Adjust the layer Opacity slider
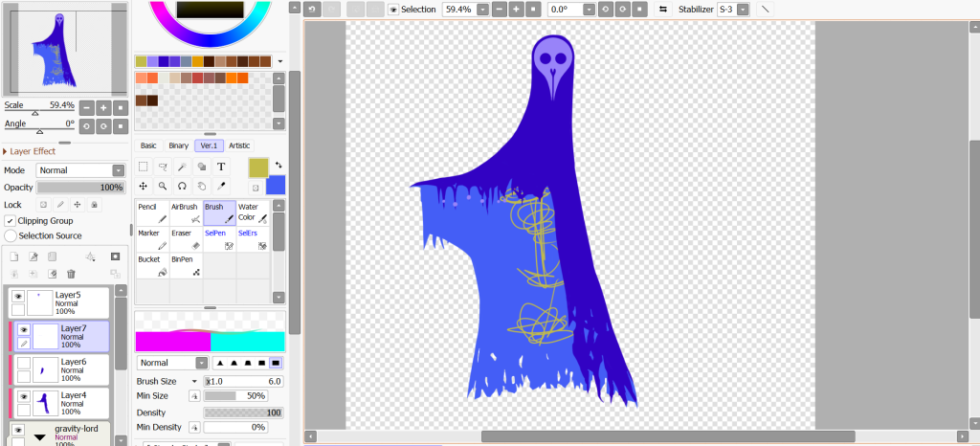The height and width of the screenshot is (446, 980). 80,188
